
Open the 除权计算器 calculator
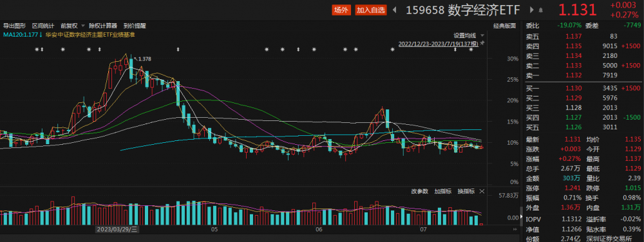pos(102,26)
